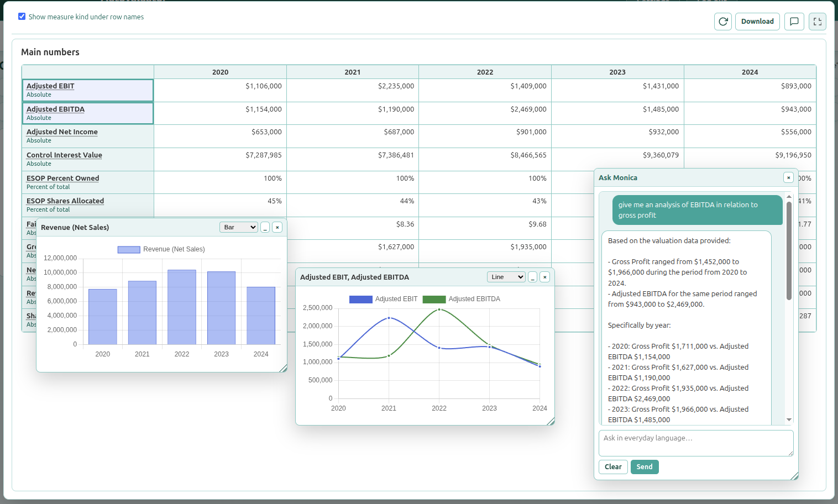Toggle the Adjusted EBITDA green legend swatch
Screen dimensions: 838x504
[434, 299]
